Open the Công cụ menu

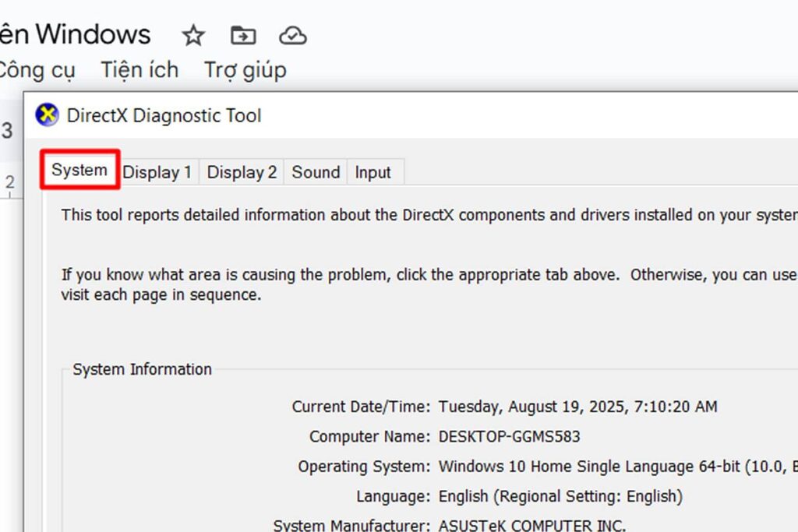pyautogui.click(x=36, y=70)
